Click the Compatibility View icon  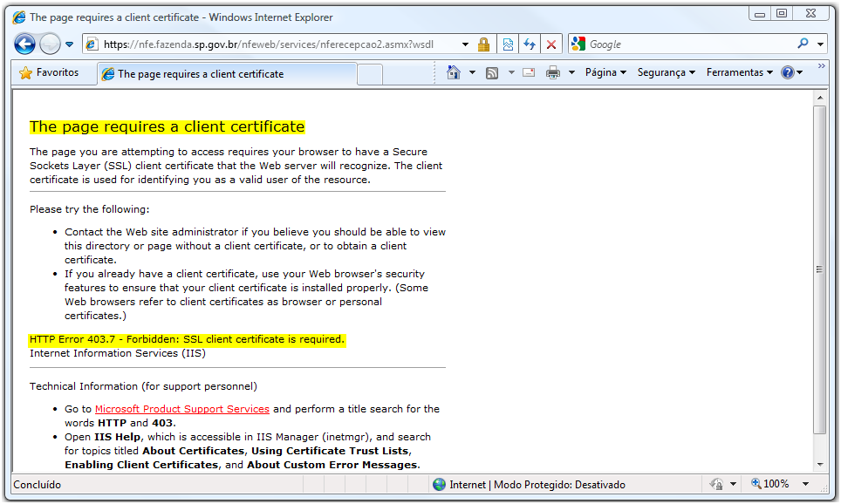(508, 44)
